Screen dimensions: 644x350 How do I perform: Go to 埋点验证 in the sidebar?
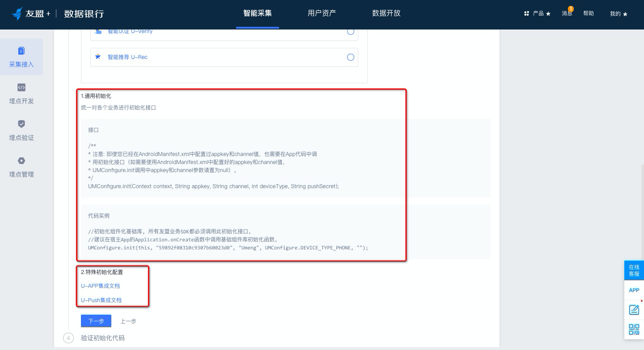point(21,130)
